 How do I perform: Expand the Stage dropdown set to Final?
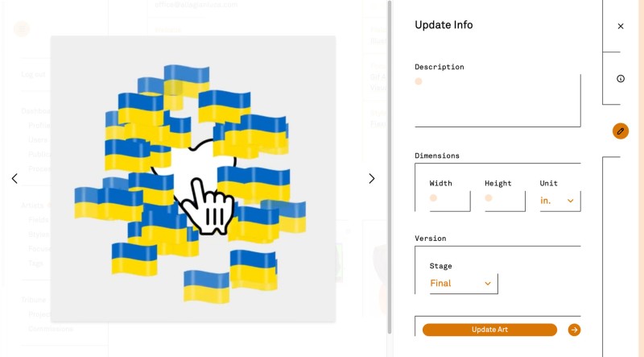coord(464,284)
